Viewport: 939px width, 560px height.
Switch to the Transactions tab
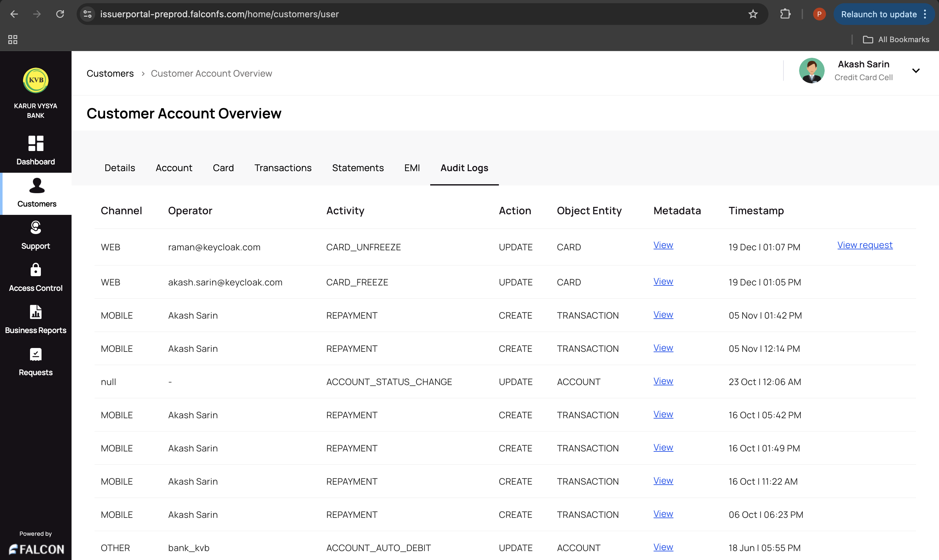pyautogui.click(x=283, y=168)
